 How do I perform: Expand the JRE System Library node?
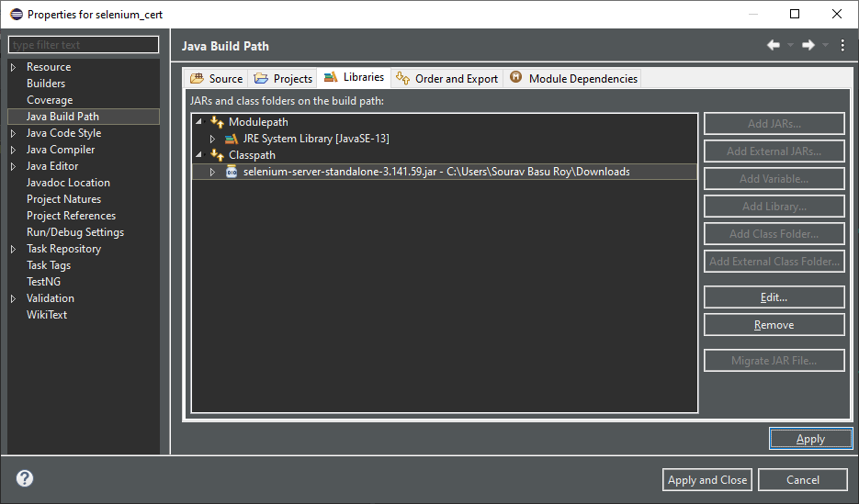point(212,139)
